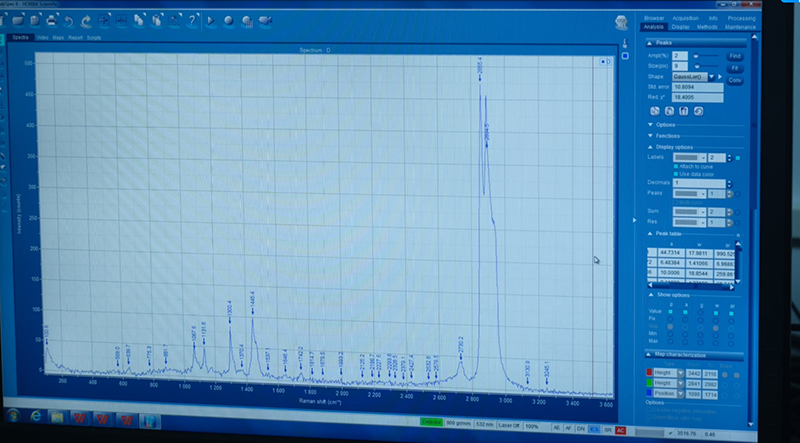
Task: Start acquisition with the Play icon
Action: (212, 19)
